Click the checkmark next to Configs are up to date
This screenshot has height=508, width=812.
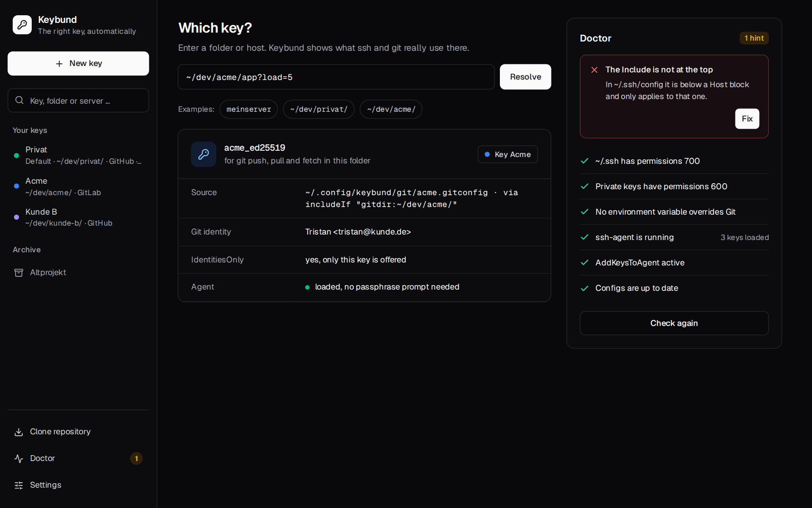[585, 288]
